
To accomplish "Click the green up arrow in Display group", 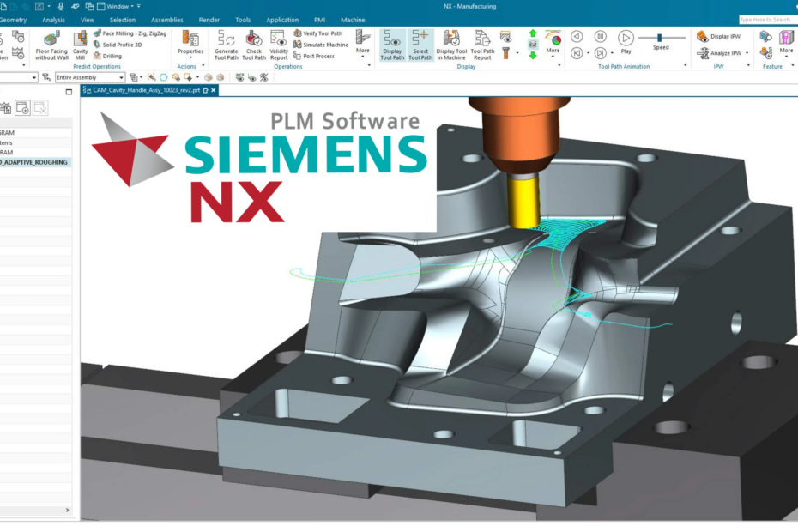I will click(533, 33).
